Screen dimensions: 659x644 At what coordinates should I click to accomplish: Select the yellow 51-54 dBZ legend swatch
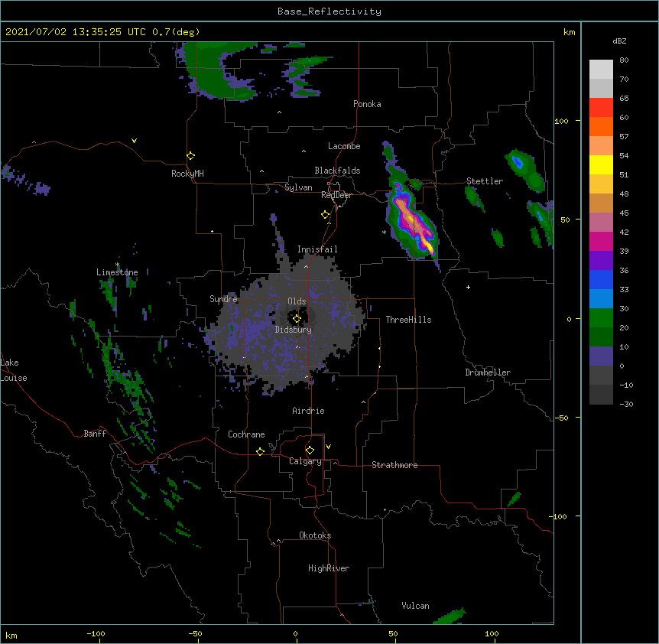[601, 164]
